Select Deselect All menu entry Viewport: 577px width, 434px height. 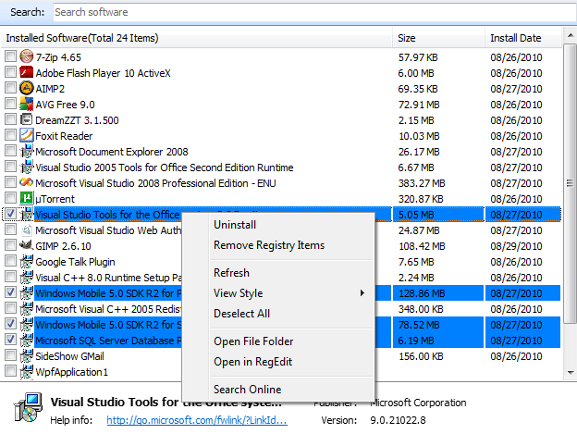242,314
